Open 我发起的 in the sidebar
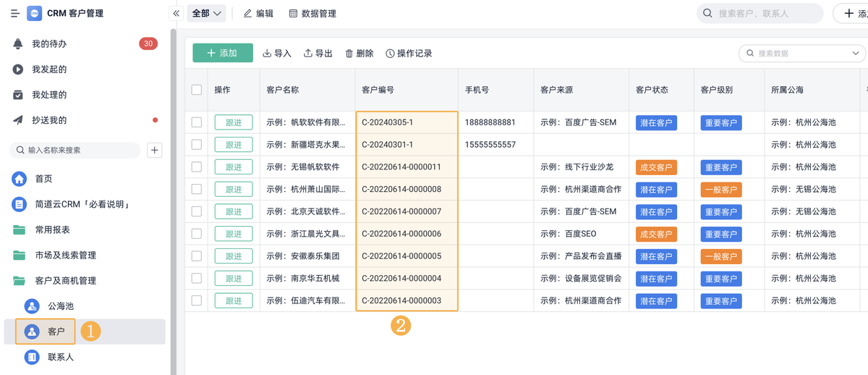Screen dimensions: 868x375 click(x=49, y=69)
